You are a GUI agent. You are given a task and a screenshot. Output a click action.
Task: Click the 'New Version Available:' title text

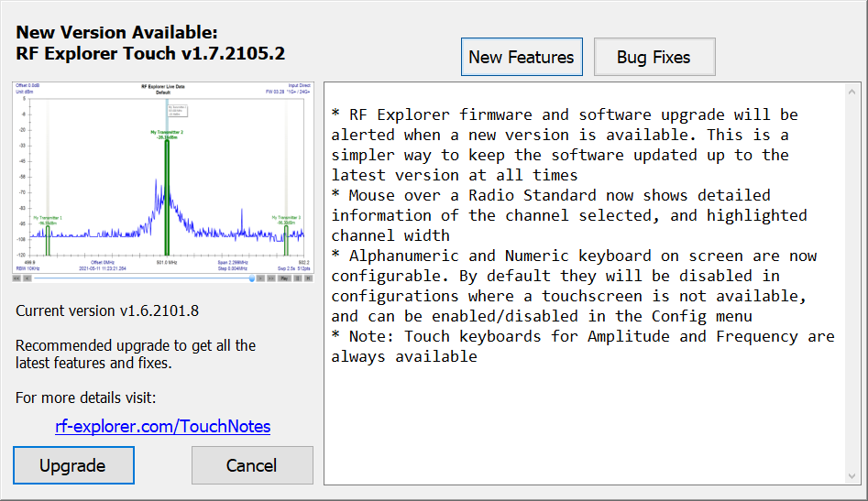[x=116, y=32]
